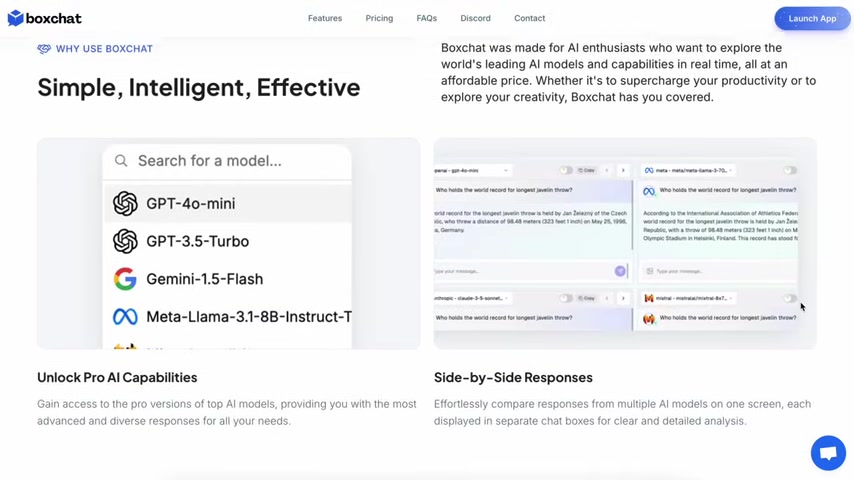Click the Meta icon beside Meta-Llama-3.1-8B
The image size is (854, 480).
(x=125, y=317)
